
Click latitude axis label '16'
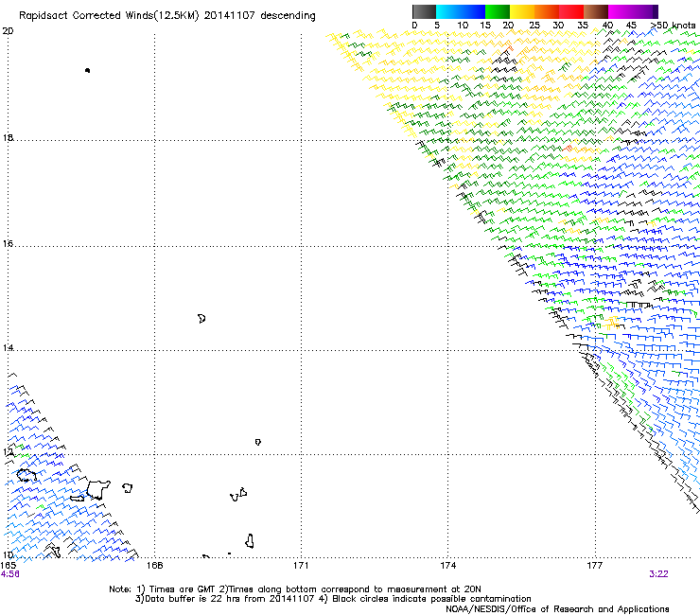(x=8, y=243)
